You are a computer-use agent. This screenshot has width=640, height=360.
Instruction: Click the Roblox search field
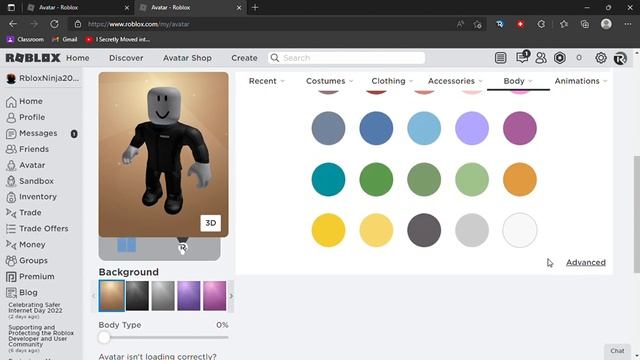[347, 58]
